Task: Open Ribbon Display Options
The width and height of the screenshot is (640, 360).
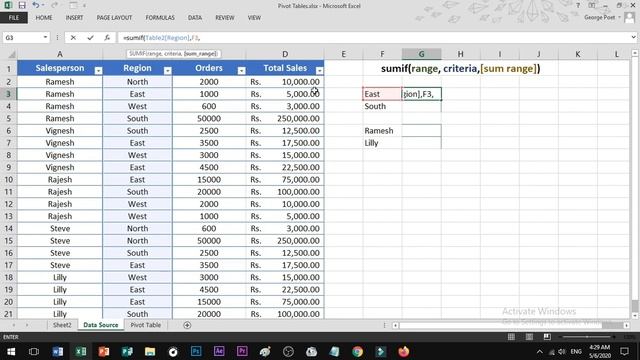Action: tap(591, 5)
